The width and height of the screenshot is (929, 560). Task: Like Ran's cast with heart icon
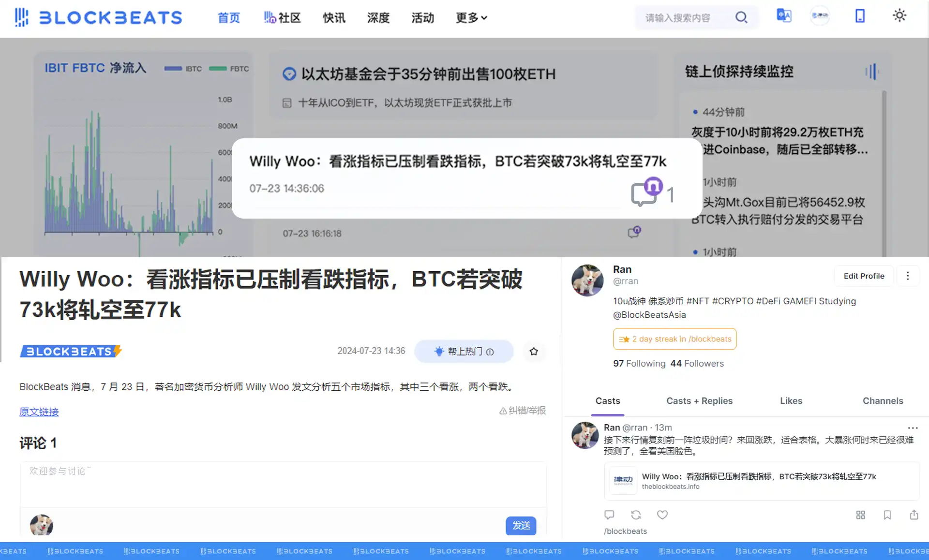tap(662, 515)
